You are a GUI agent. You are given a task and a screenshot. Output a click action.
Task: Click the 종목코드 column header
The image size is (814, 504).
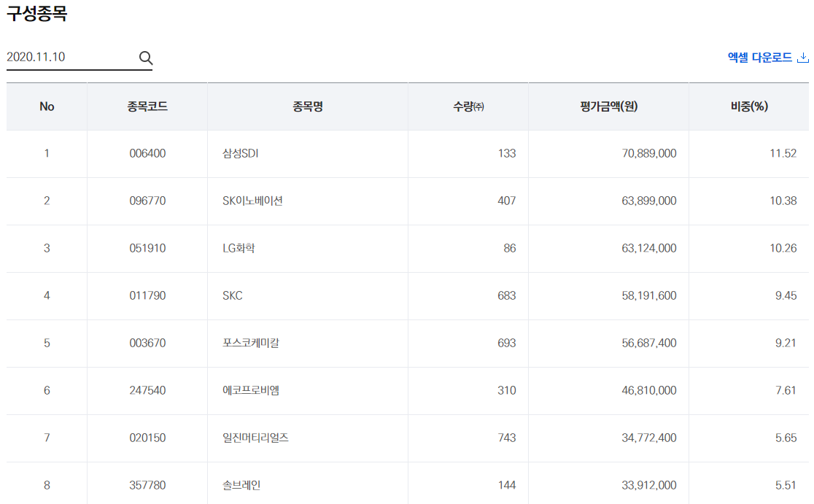(147, 106)
